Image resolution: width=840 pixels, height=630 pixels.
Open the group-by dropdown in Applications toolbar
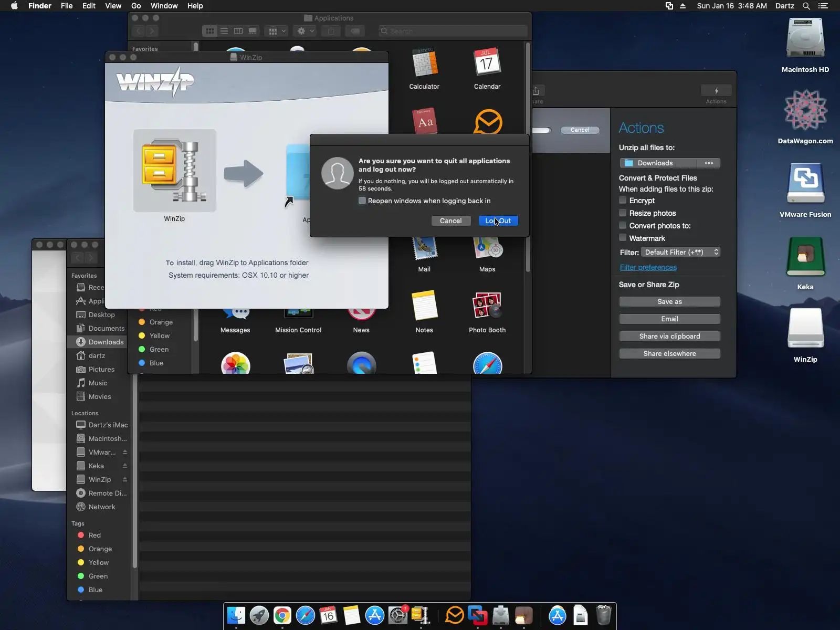coord(276,31)
